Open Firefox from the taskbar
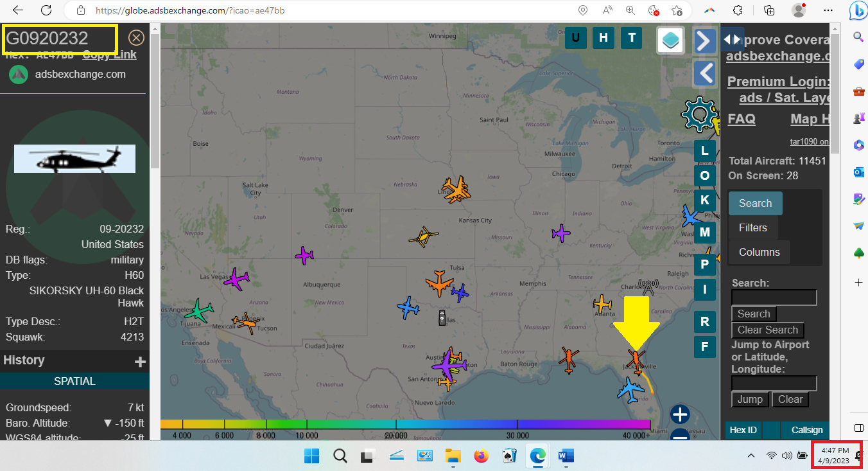The image size is (868, 471). 481,456
